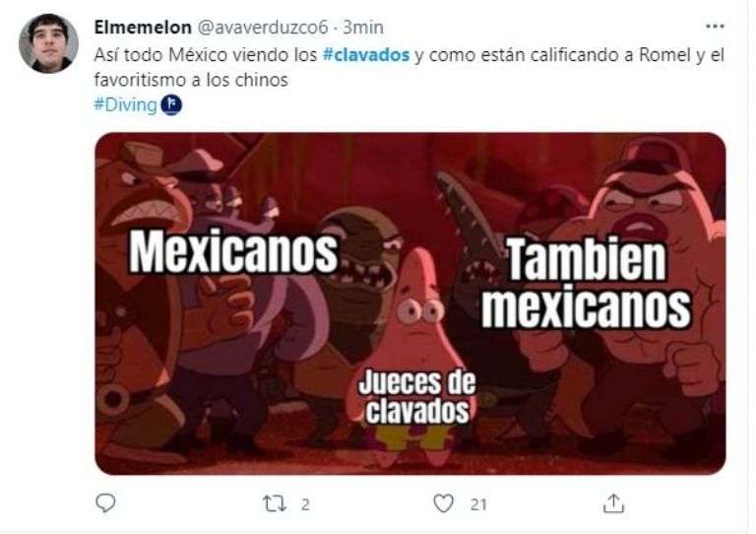Click the Elmemelon display name
This screenshot has height=534, width=756.
click(143, 28)
